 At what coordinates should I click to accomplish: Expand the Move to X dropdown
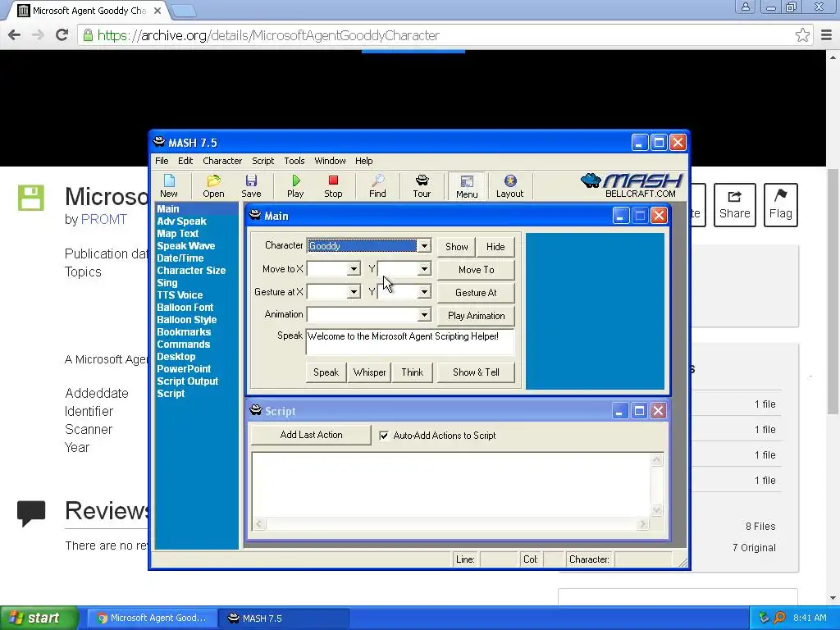(354, 269)
